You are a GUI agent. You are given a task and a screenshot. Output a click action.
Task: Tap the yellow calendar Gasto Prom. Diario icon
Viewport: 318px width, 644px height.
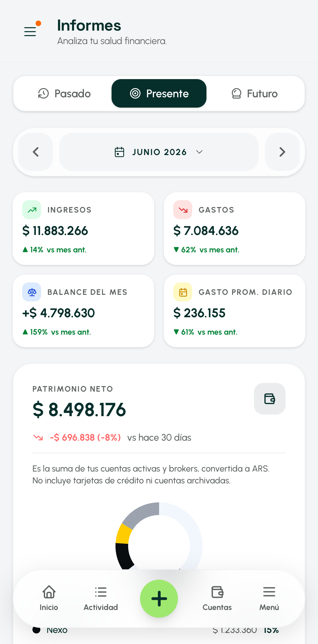click(x=183, y=292)
